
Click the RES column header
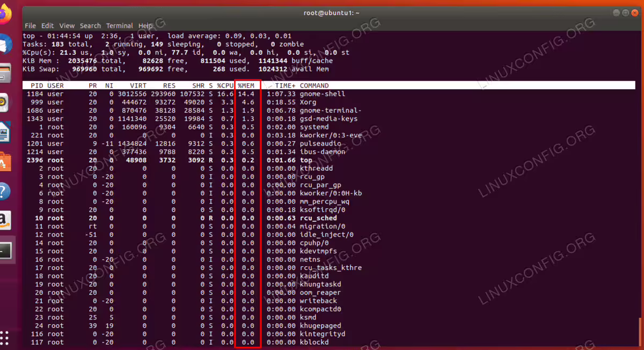169,85
